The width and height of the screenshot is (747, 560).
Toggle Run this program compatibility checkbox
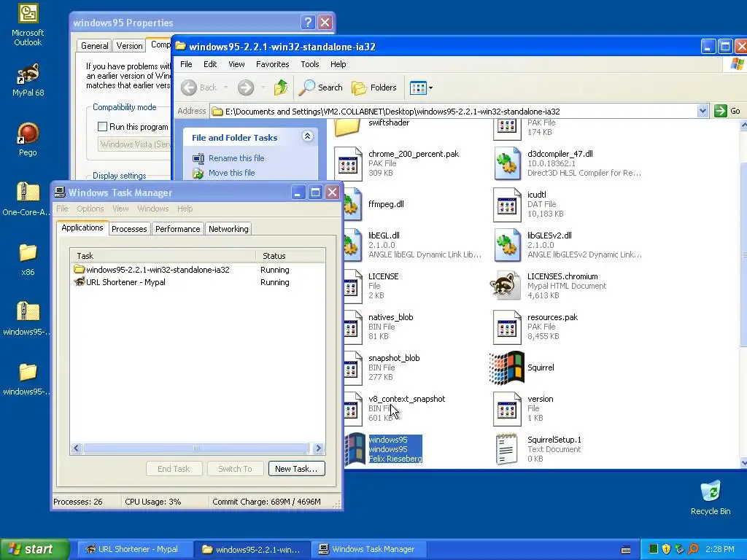pyautogui.click(x=102, y=127)
